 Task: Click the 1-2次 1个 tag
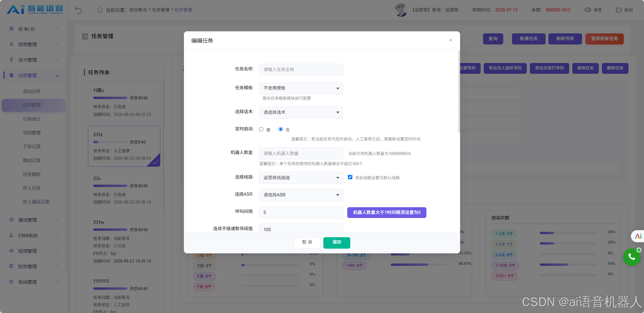coord(504,234)
